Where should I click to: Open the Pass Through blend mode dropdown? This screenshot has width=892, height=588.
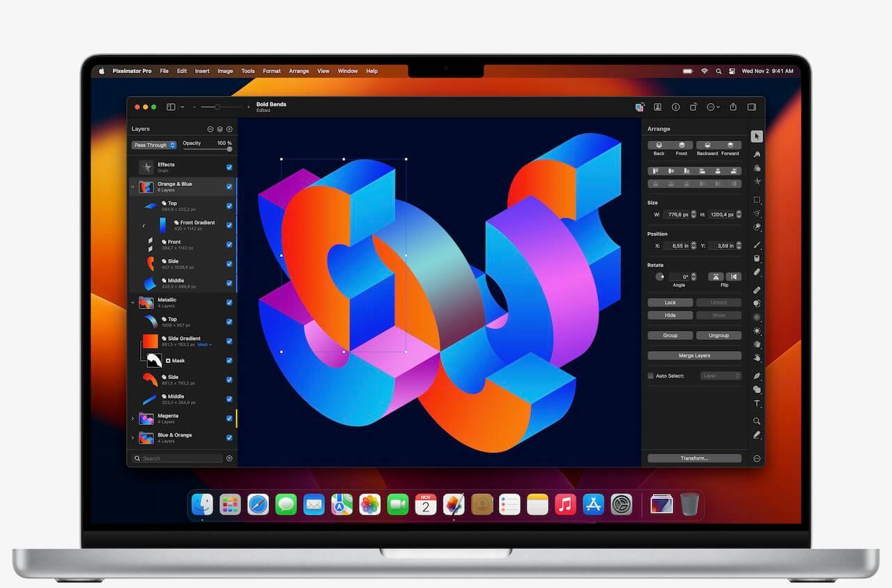click(154, 145)
